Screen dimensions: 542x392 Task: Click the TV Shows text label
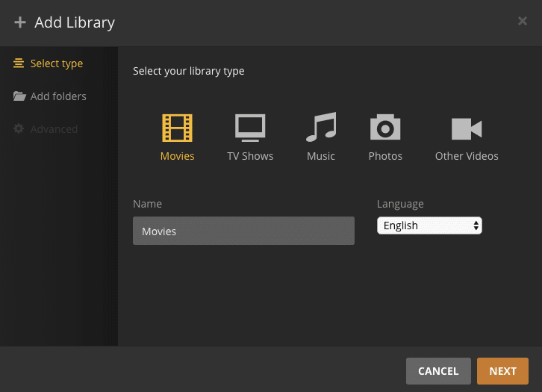tap(250, 156)
